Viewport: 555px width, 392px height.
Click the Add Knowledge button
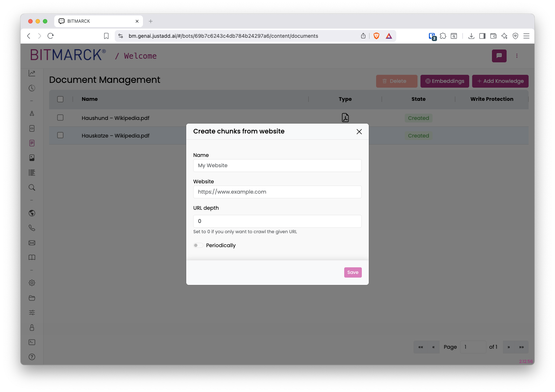coord(500,81)
